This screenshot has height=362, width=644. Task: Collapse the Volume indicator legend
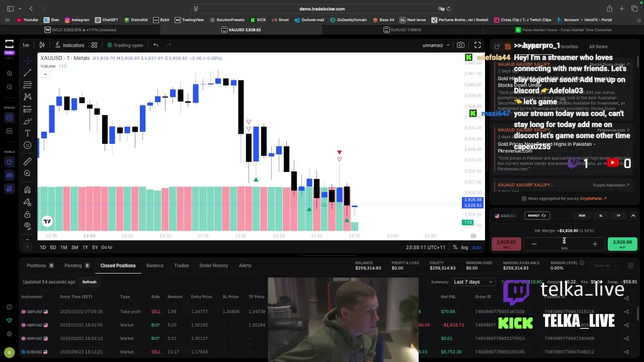(45, 74)
